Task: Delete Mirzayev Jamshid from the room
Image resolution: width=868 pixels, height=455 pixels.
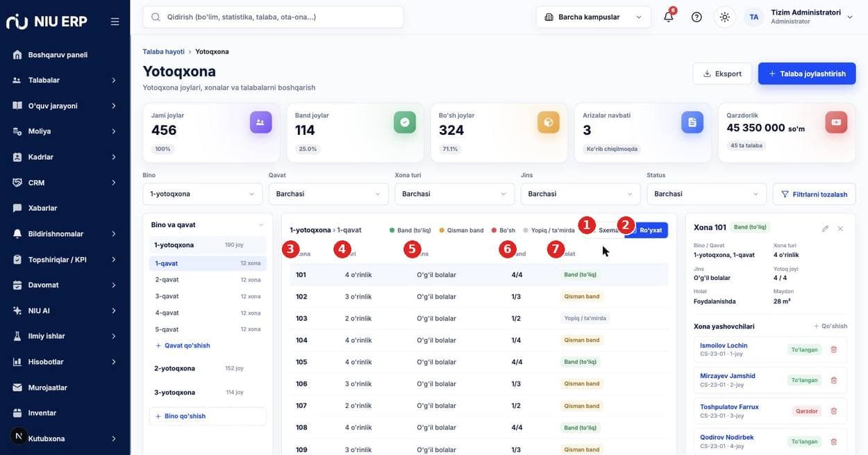Action: tap(834, 380)
